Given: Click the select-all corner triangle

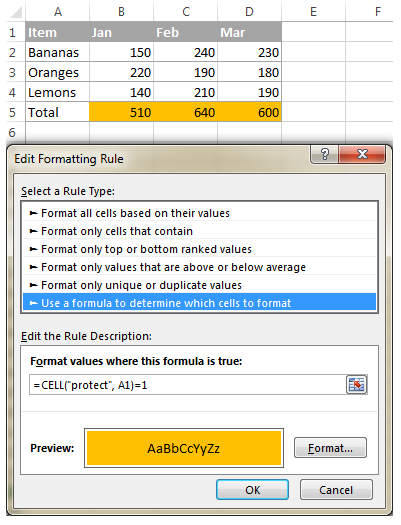Looking at the screenshot, I should 16,12.
